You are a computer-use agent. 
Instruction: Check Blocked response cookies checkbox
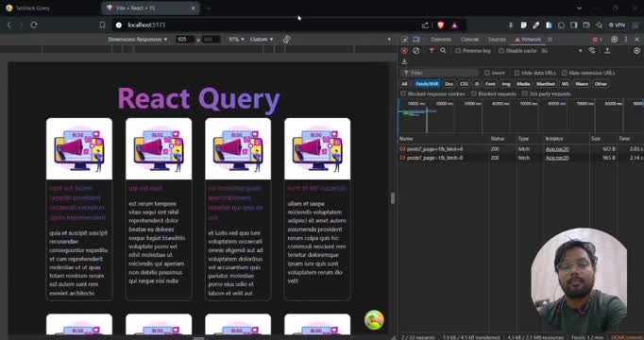coord(403,93)
